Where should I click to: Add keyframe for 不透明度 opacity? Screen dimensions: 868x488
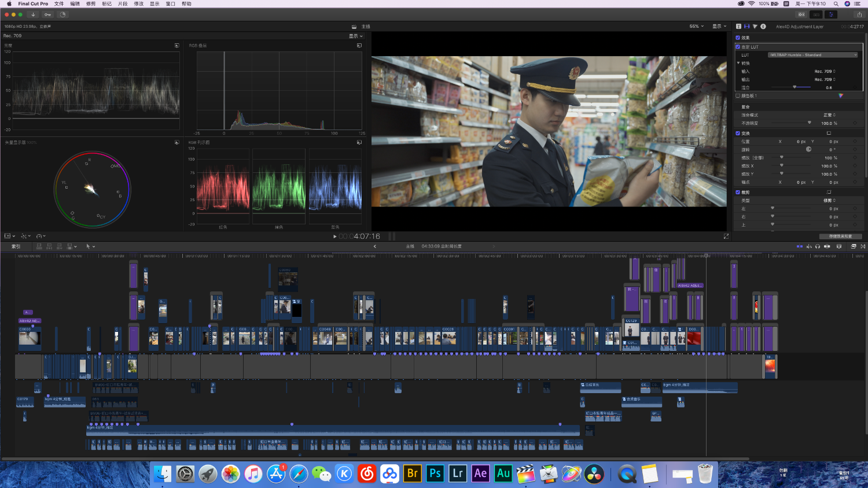pos(855,123)
